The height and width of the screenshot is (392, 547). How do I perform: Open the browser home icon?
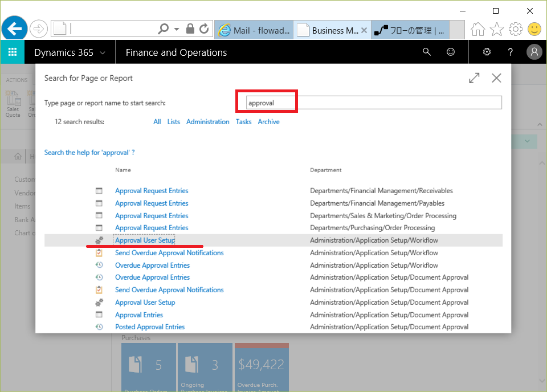[478, 29]
